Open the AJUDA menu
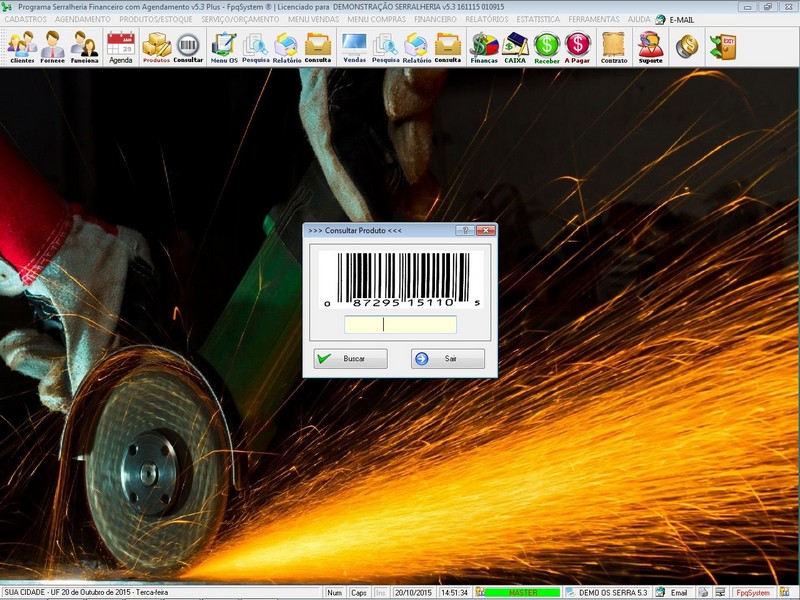800x600 pixels. (639, 19)
